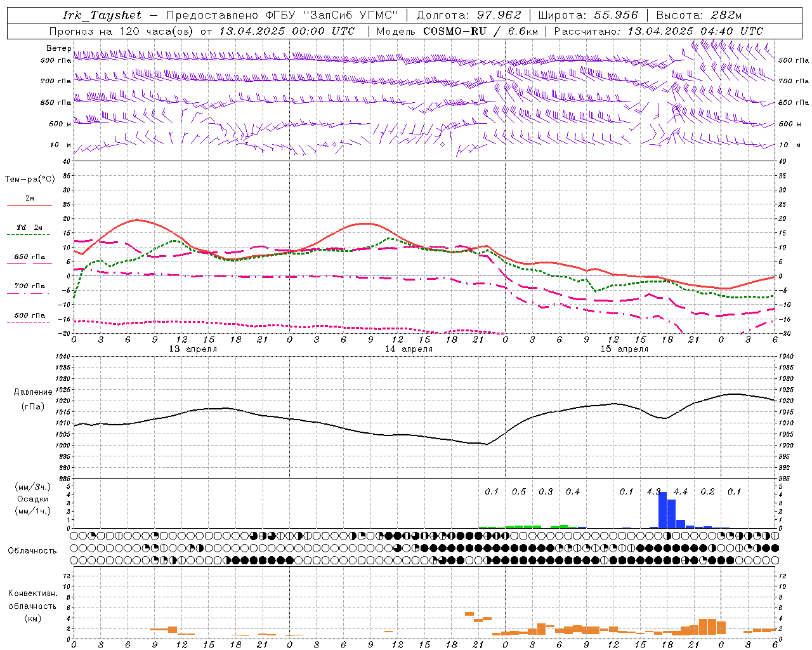Click the Осадки panel label

click(33, 499)
